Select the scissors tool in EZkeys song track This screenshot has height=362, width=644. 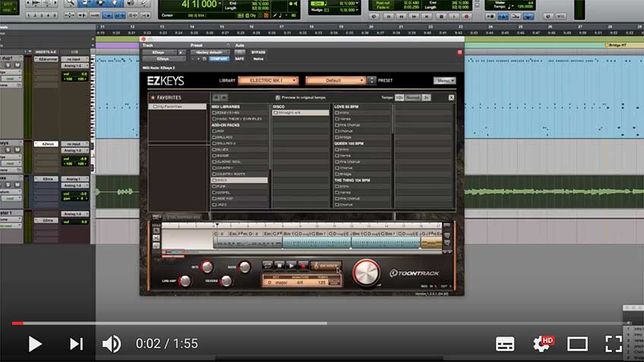click(156, 238)
